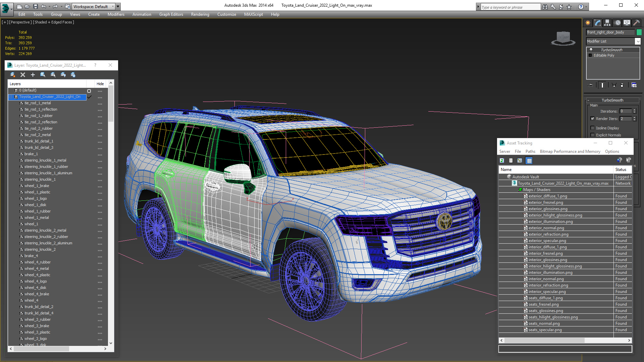Toggle hide for tie_rod_1_metal layer item
The image size is (644, 362).
(x=100, y=103)
